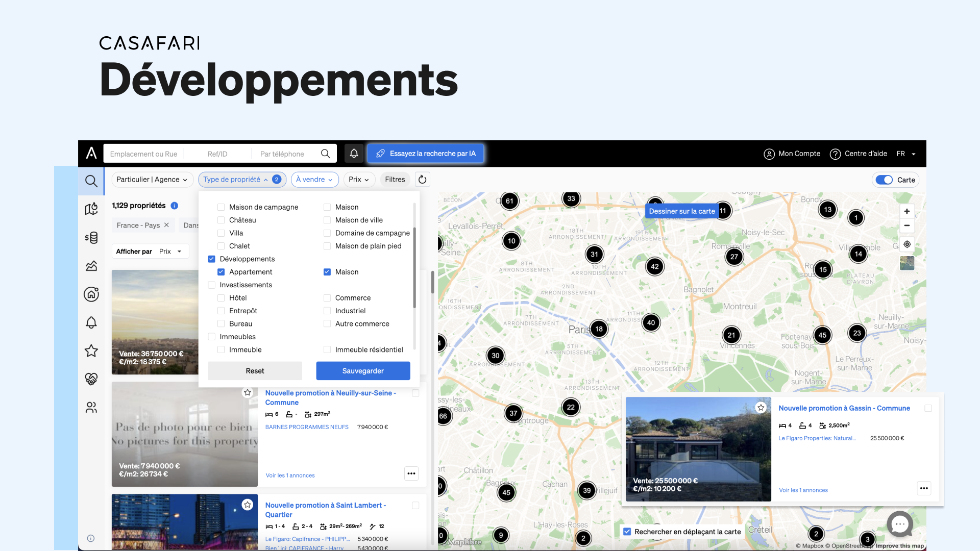Click the search/magnifier icon in sidebar
Screen dimensions: 980x551
click(91, 180)
